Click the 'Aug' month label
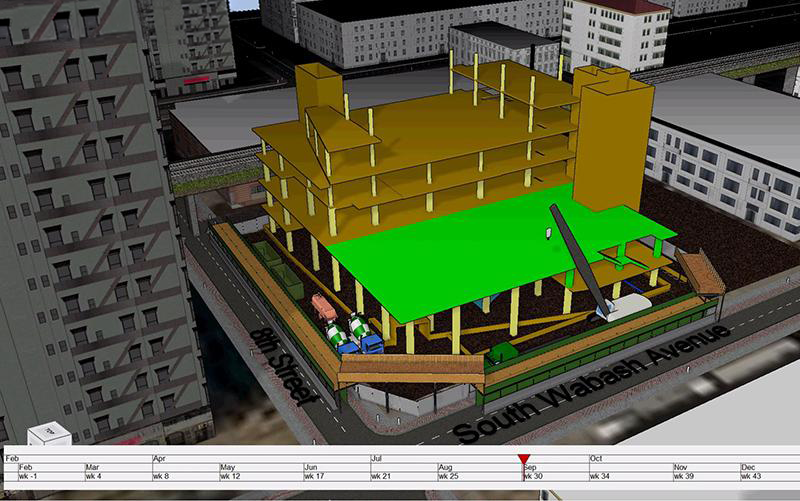Screen dimensions: 800x501 (445, 467)
